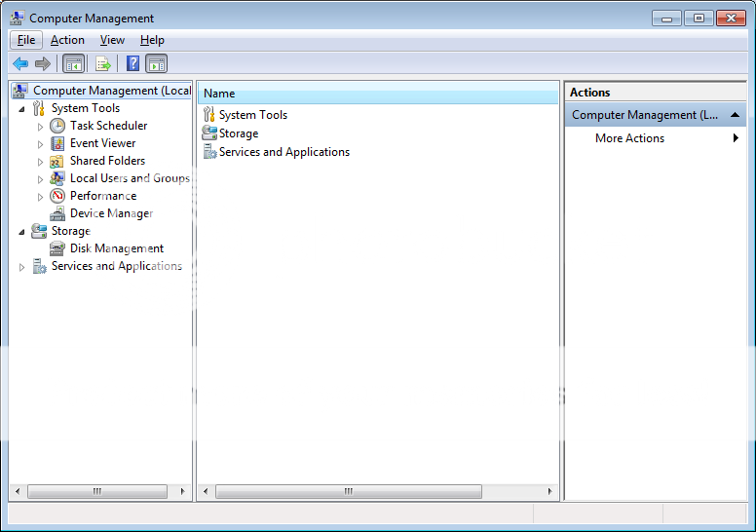Click the System Tools icon in tree
Viewport: 756px width, 532px height.
(39, 108)
